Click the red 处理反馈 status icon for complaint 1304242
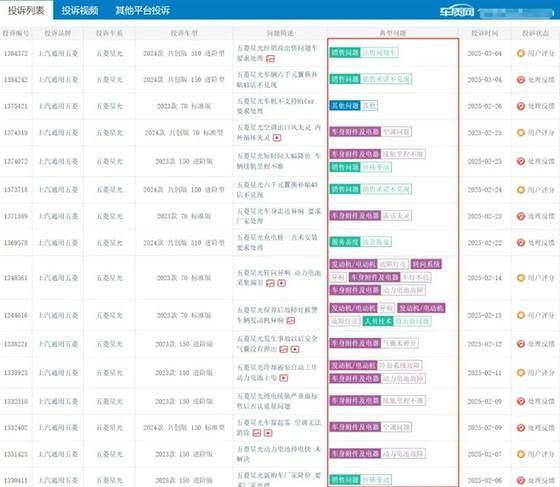Image resolution: width=560 pixels, height=487 pixels. click(x=521, y=80)
